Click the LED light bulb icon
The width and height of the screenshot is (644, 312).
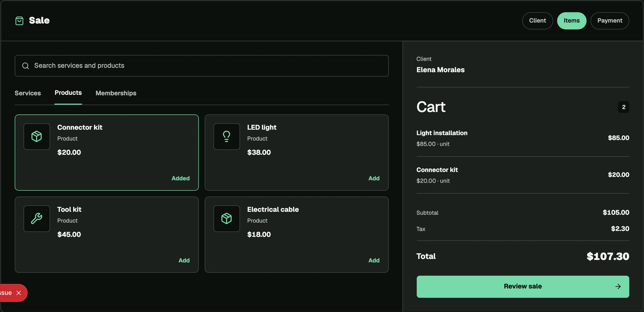[227, 137]
